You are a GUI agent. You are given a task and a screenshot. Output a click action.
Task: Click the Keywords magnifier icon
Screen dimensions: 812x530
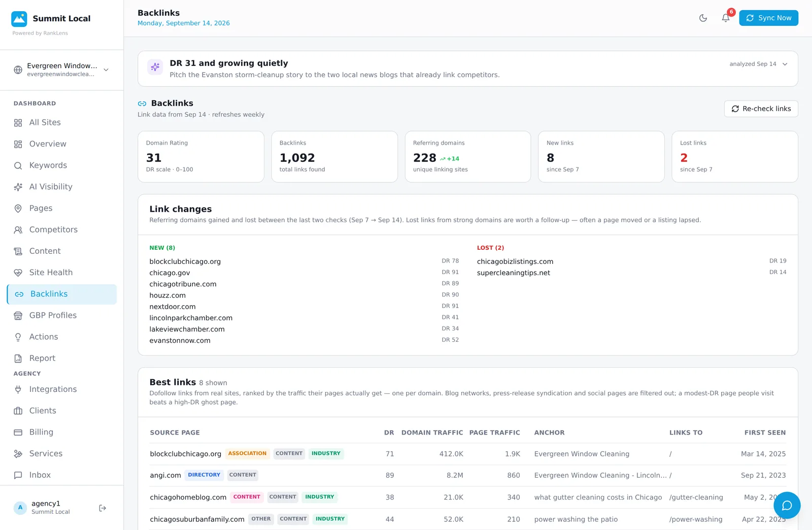18,165
